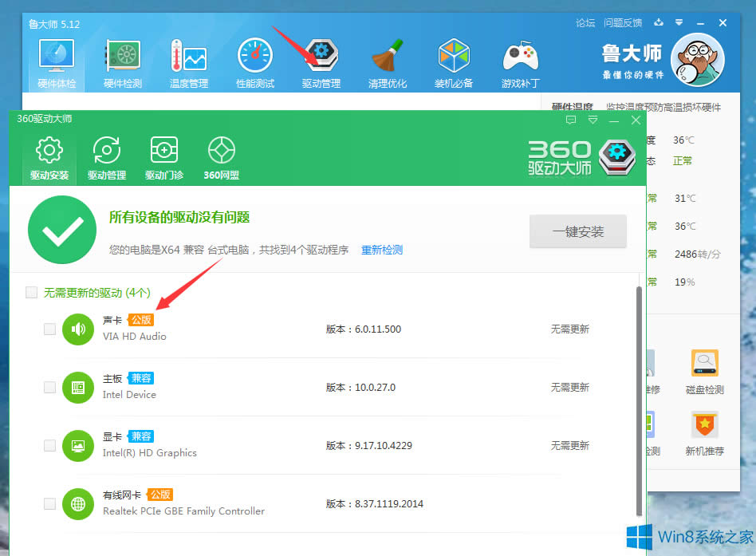Click the 一键安装 button
Screen dimensions: 756x556
(x=578, y=231)
